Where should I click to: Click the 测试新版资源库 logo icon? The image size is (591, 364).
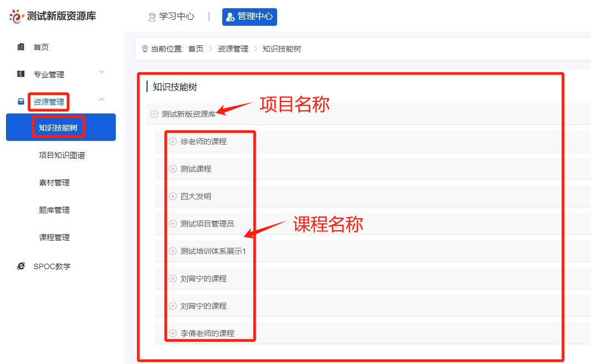click(x=16, y=16)
